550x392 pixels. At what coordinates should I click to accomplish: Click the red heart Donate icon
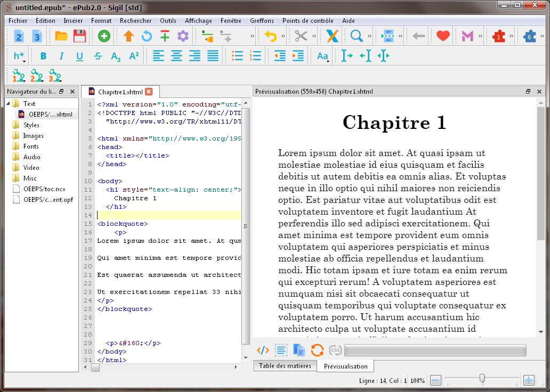443,36
